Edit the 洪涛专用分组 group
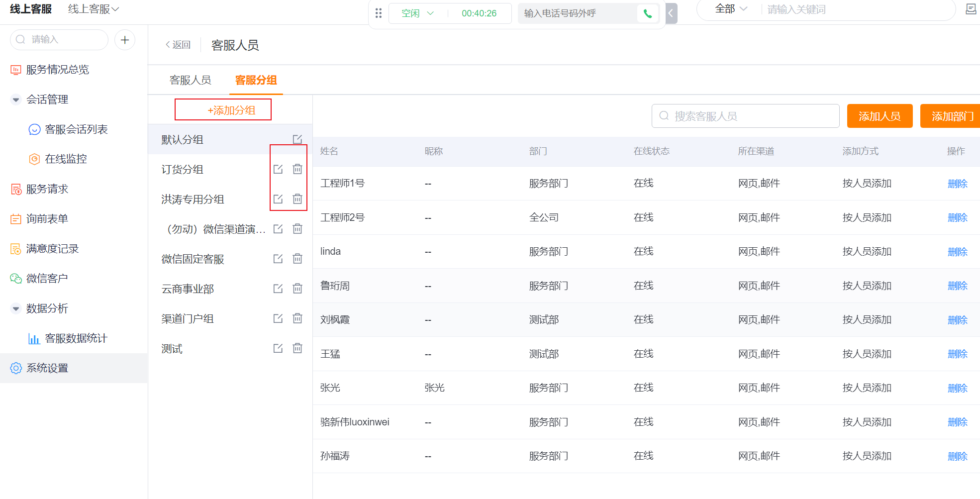This screenshot has height=499, width=980. coord(278,199)
